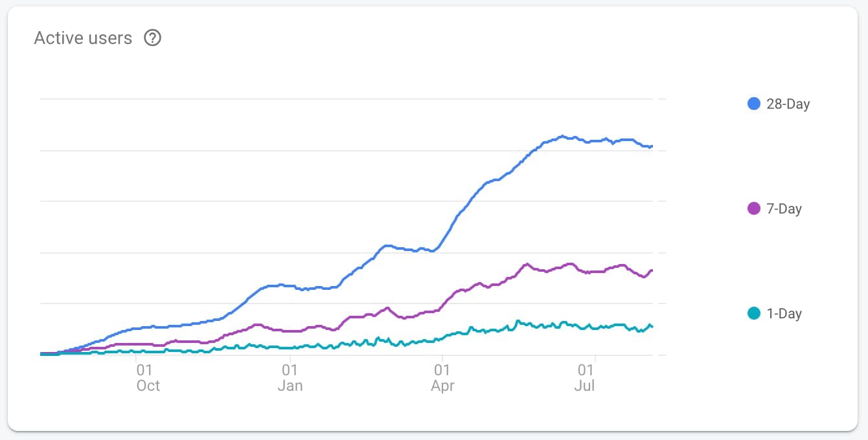The height and width of the screenshot is (440, 868).
Task: Click the purple 7-Day line peak after April
Action: point(527,264)
